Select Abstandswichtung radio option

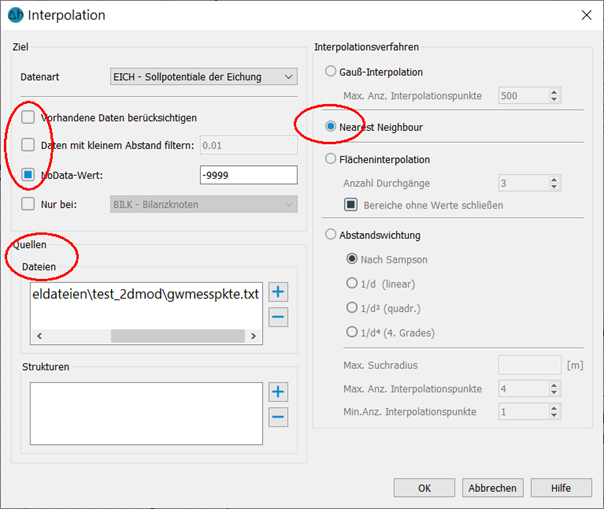(x=332, y=236)
